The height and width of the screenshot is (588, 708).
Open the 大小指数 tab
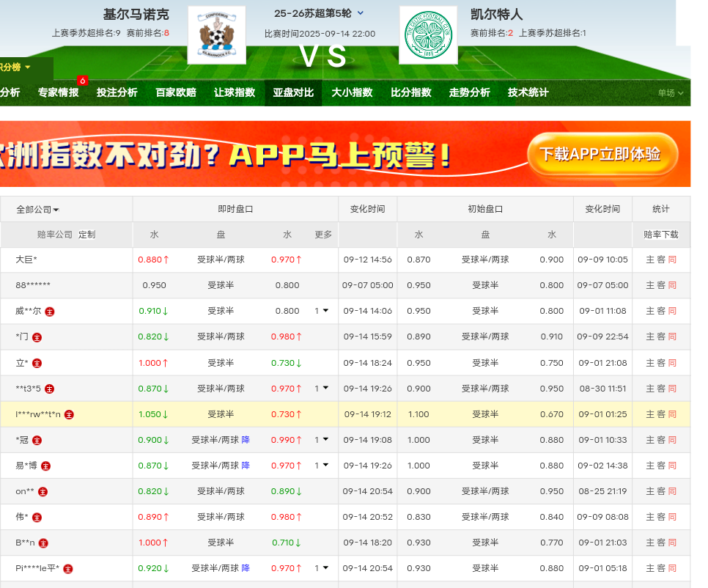pyautogui.click(x=352, y=92)
